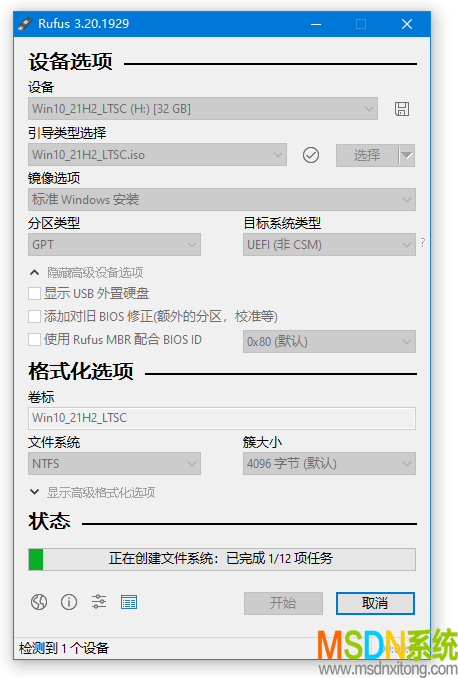
Task: Click the 选择 image button
Action: (367, 155)
